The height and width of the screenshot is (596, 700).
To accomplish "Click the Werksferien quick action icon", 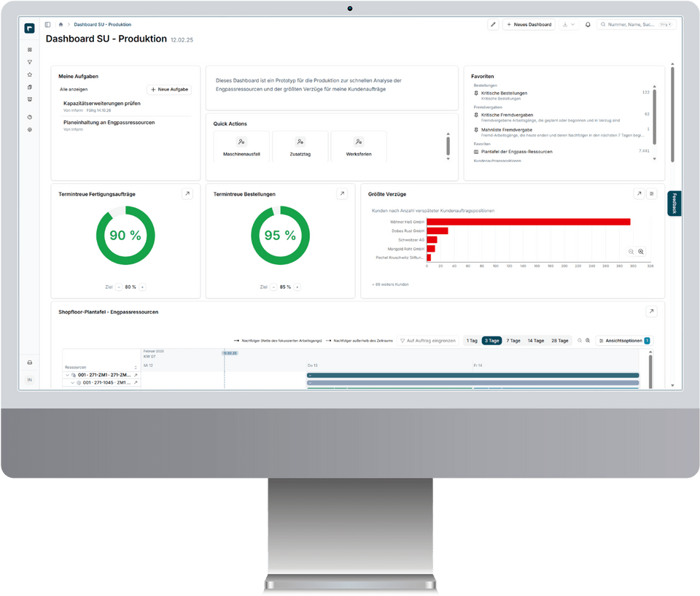I will pos(359,142).
